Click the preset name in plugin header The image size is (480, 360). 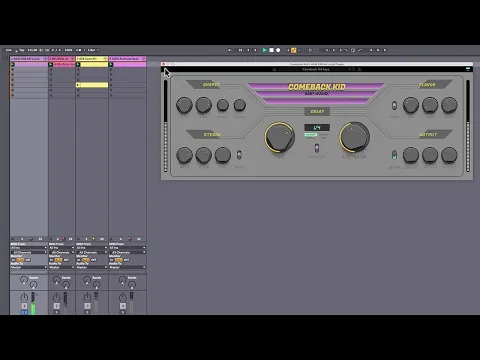(316, 69)
